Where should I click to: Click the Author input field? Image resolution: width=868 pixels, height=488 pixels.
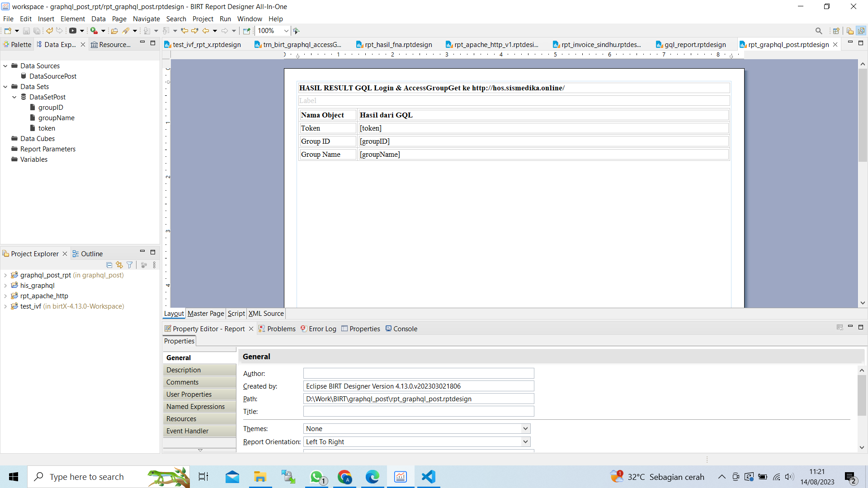point(419,374)
